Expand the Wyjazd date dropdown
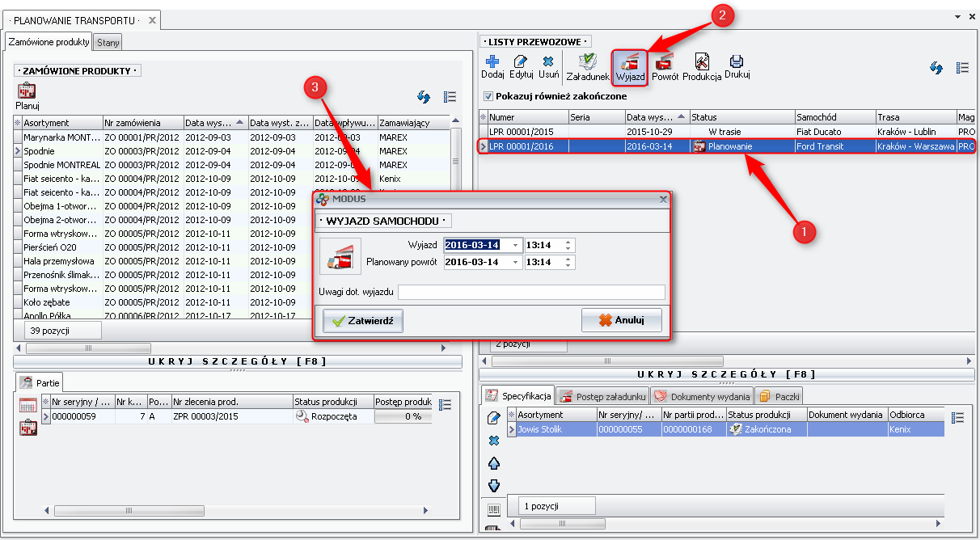This screenshot has height=540, width=980. point(516,245)
